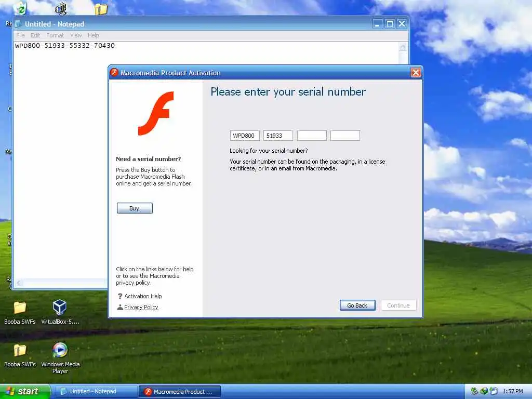The width and height of the screenshot is (532, 399).
Task: Click the 'Looking for your serial number?' text
Action: point(269,151)
